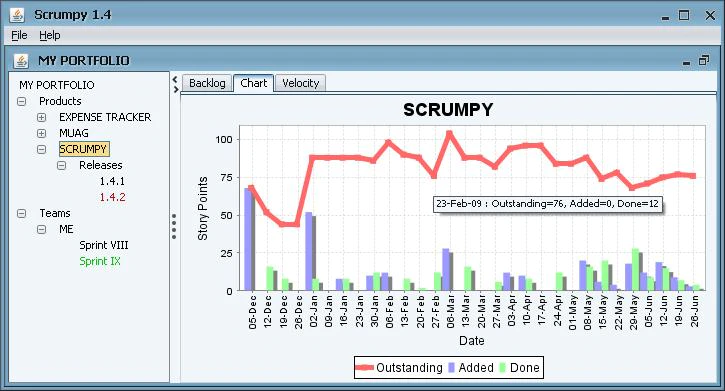
Task: Expand the MUAG product node
Action: (x=42, y=134)
